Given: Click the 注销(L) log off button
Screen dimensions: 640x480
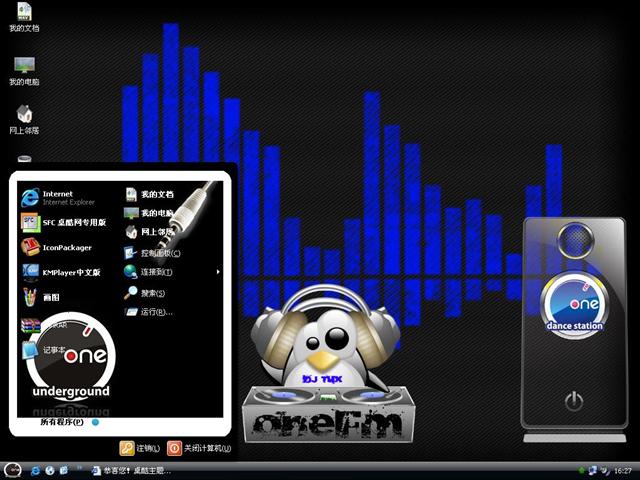Looking at the screenshot, I should 140,448.
